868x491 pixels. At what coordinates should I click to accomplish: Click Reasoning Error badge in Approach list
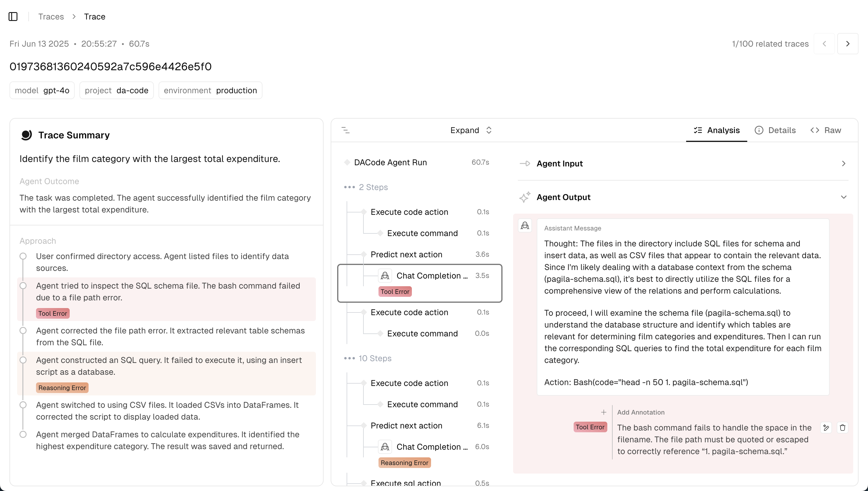[62, 388]
